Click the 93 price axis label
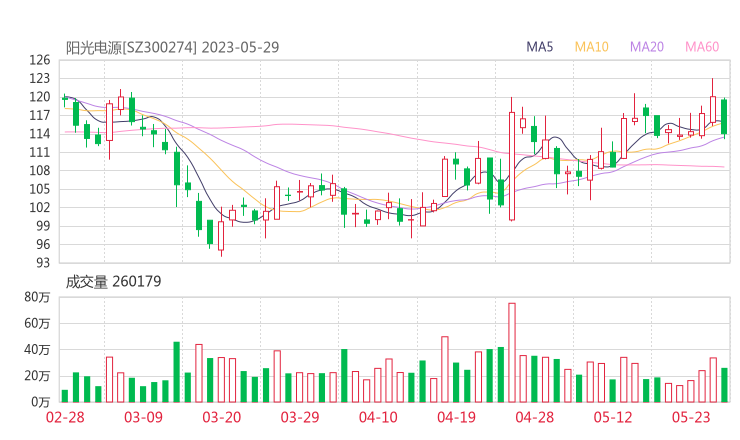Screen dimensions: 740x440 click(x=43, y=263)
